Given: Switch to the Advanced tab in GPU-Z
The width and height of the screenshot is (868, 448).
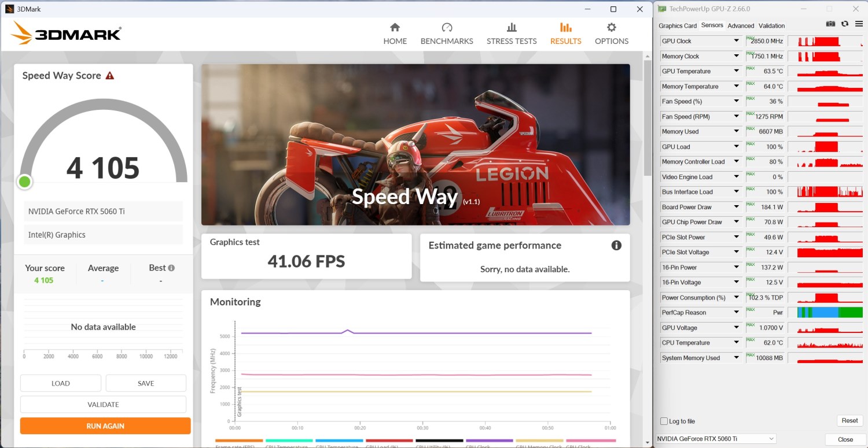Looking at the screenshot, I should coord(741,25).
